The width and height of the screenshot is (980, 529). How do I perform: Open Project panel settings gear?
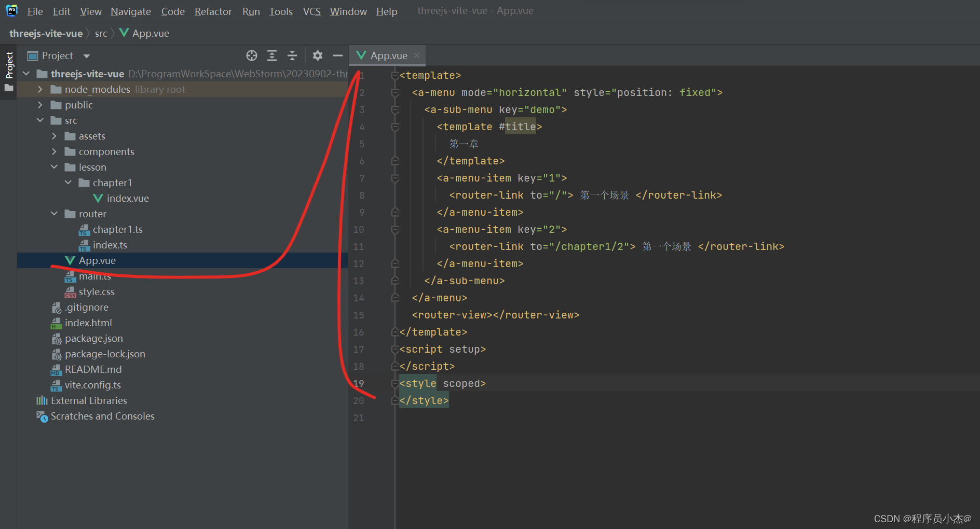coord(318,55)
